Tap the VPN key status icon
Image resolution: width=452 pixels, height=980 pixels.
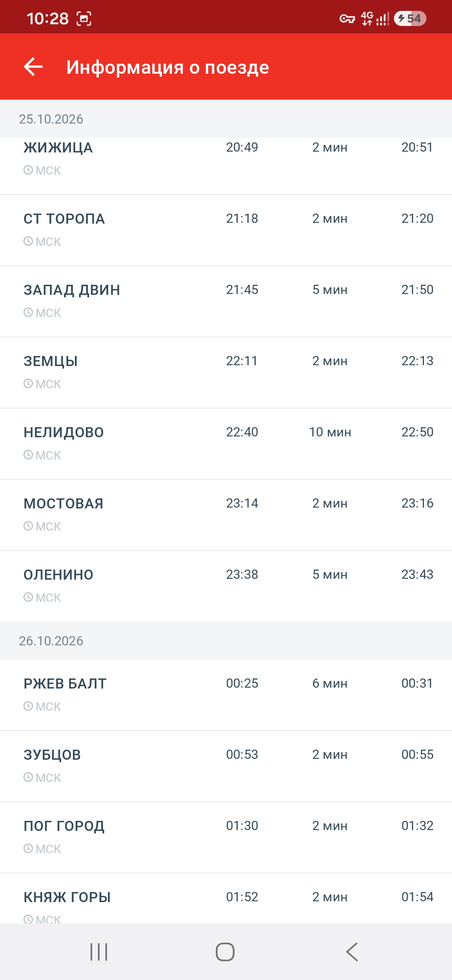pyautogui.click(x=347, y=18)
